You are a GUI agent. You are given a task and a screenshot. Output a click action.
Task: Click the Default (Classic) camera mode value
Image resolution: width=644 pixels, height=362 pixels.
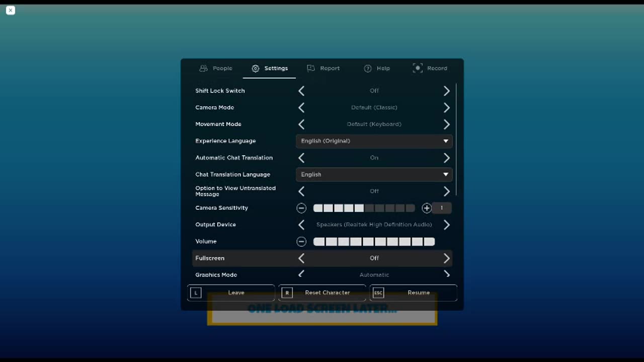[x=374, y=108]
